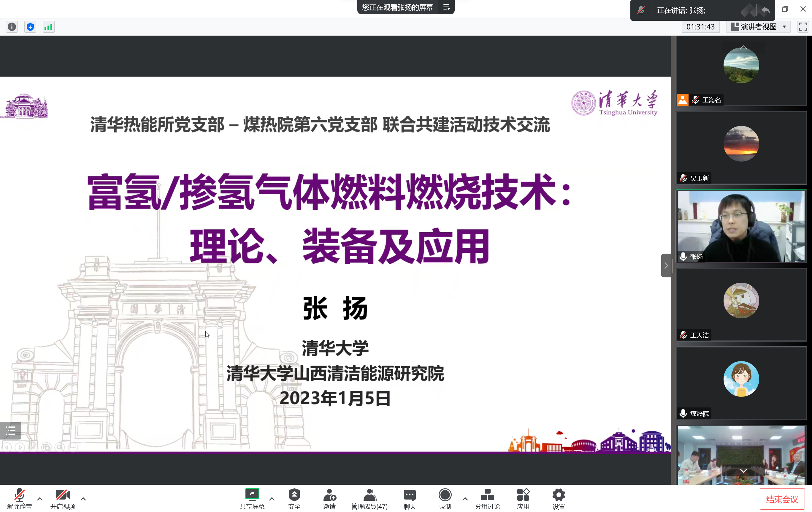
Task: Click the mic icon next to 张扬
Action: [x=683, y=257]
